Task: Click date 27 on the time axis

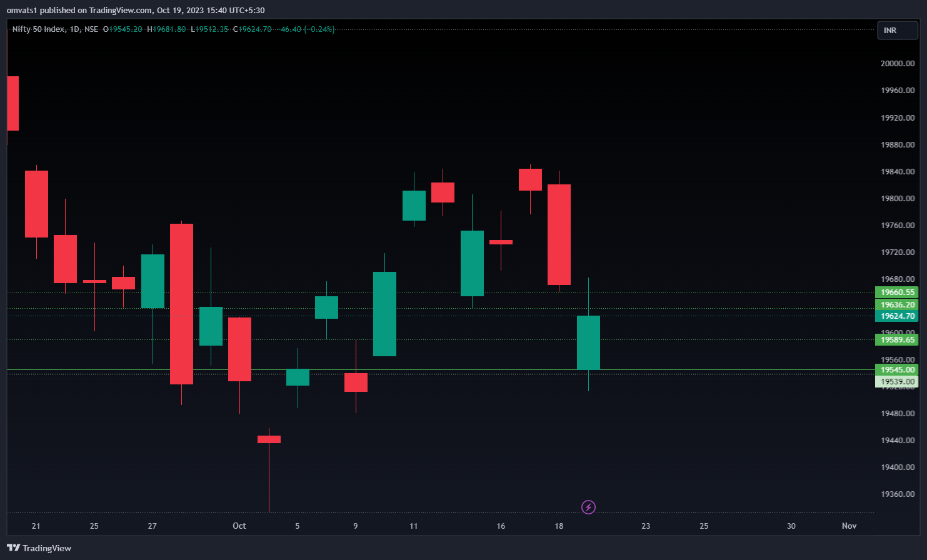Action: [x=152, y=526]
